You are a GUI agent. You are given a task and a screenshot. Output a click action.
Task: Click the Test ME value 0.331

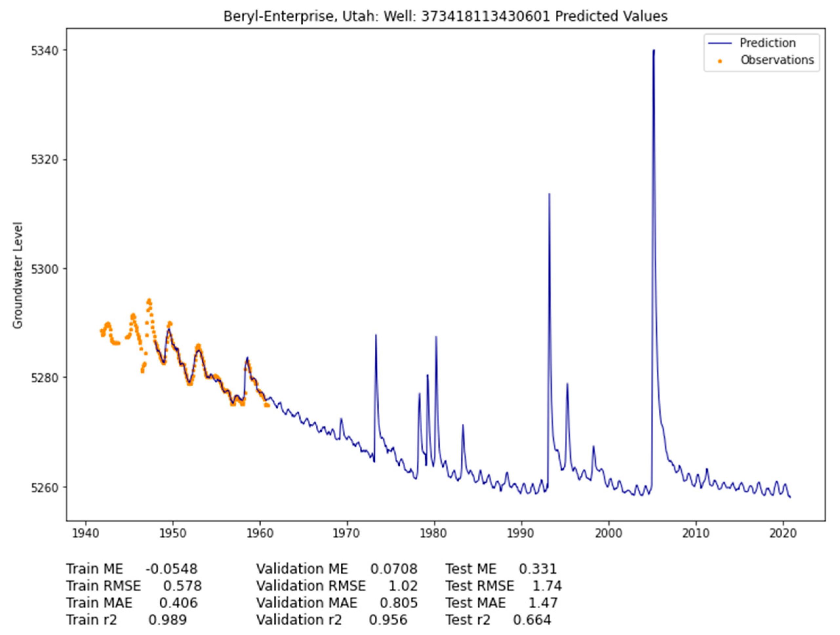pyautogui.click(x=537, y=569)
